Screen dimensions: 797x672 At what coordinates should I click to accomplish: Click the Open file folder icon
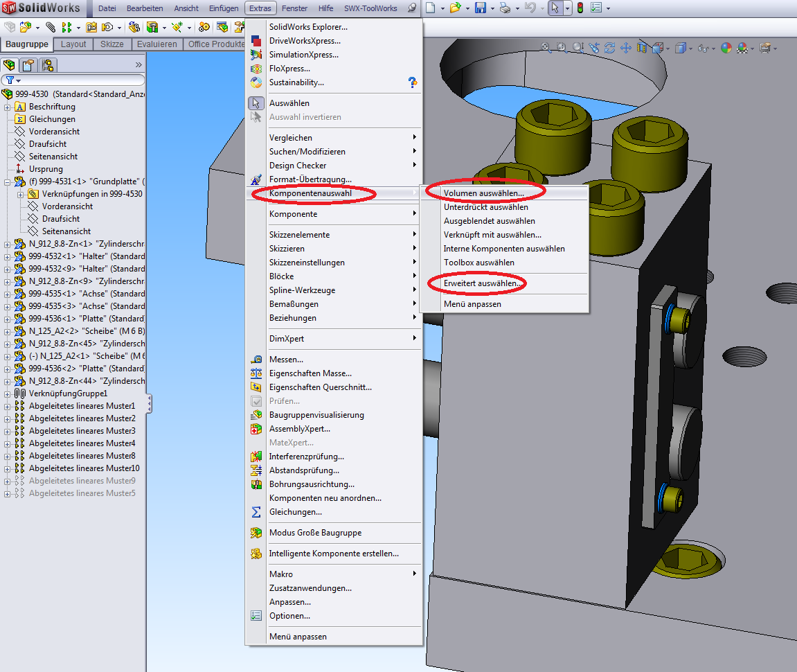point(456,8)
